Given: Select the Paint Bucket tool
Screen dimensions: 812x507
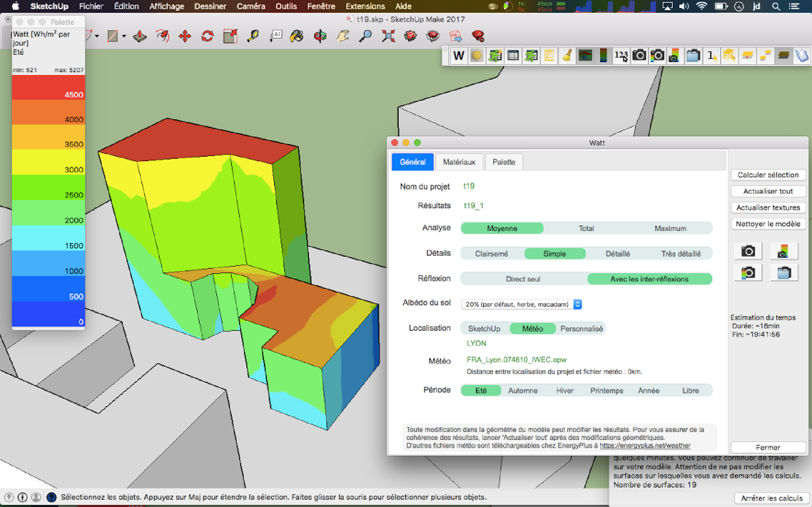Looking at the screenshot, I should point(297,36).
